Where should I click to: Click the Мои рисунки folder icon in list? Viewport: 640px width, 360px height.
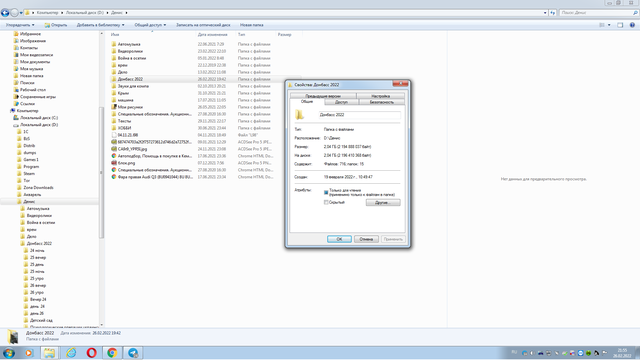click(x=114, y=107)
